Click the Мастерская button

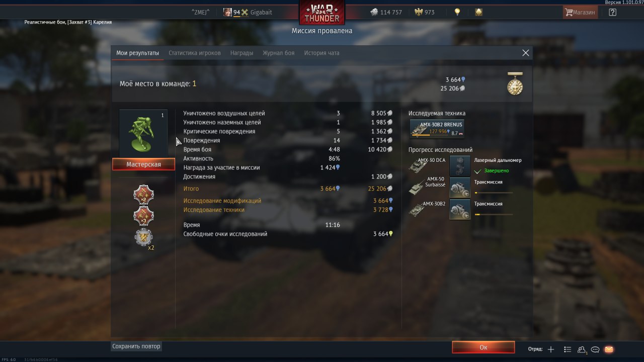(x=143, y=164)
